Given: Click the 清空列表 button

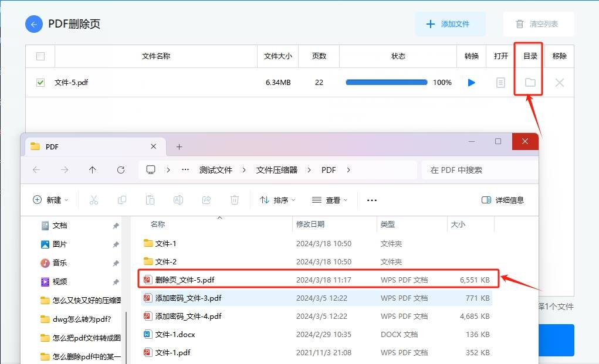Looking at the screenshot, I should [538, 23].
